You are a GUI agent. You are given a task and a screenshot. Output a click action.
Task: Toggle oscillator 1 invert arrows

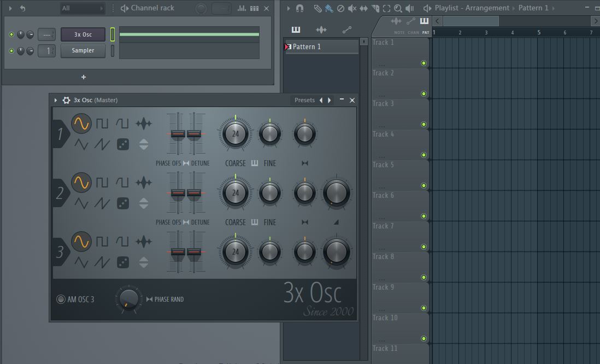tap(144, 144)
